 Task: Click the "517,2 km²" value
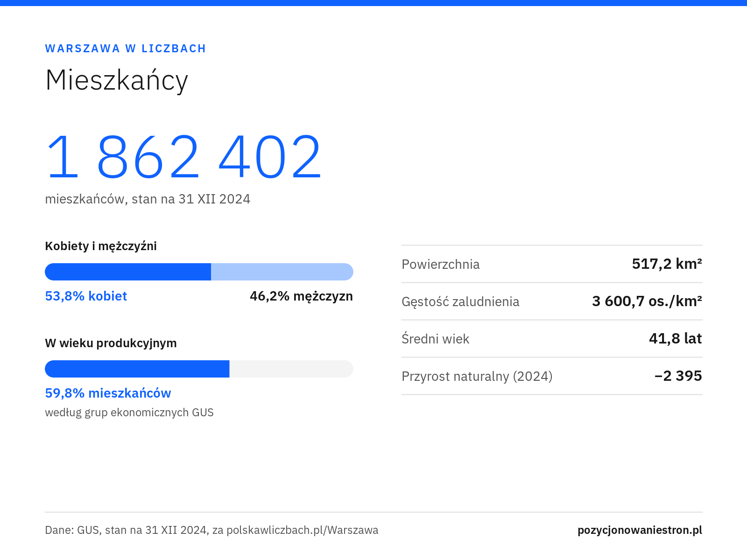coord(667,264)
